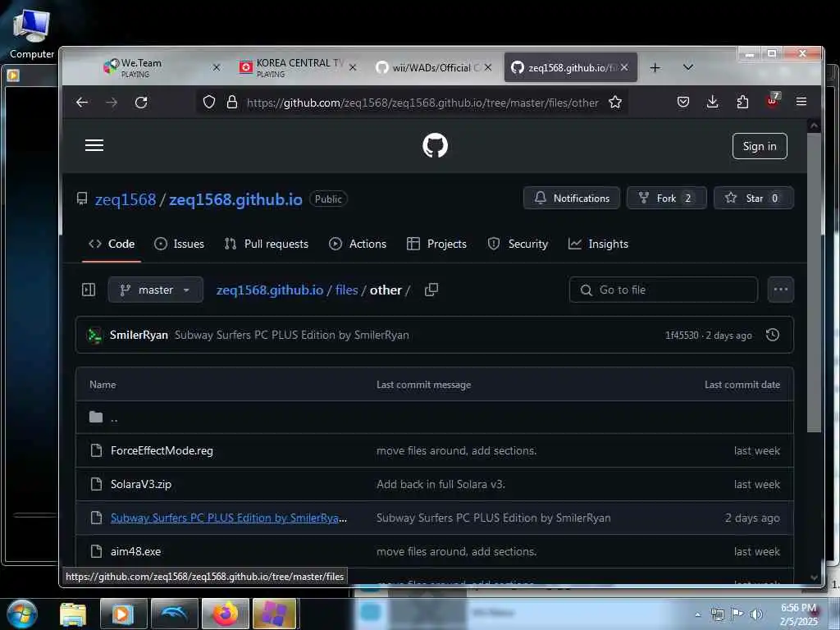Focus the Go to file search field
Screen dimensions: 840x630
coord(663,290)
